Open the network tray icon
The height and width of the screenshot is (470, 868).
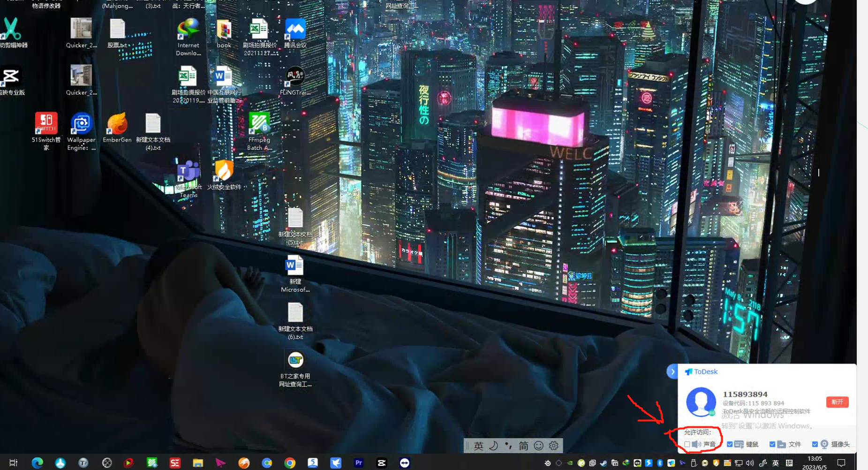click(x=739, y=463)
